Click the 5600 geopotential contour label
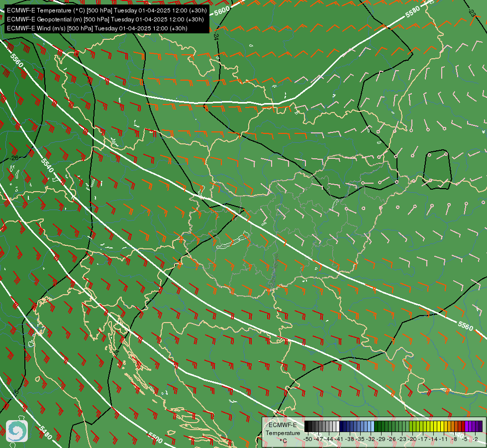The height and width of the screenshot is (448, 487). [222, 11]
